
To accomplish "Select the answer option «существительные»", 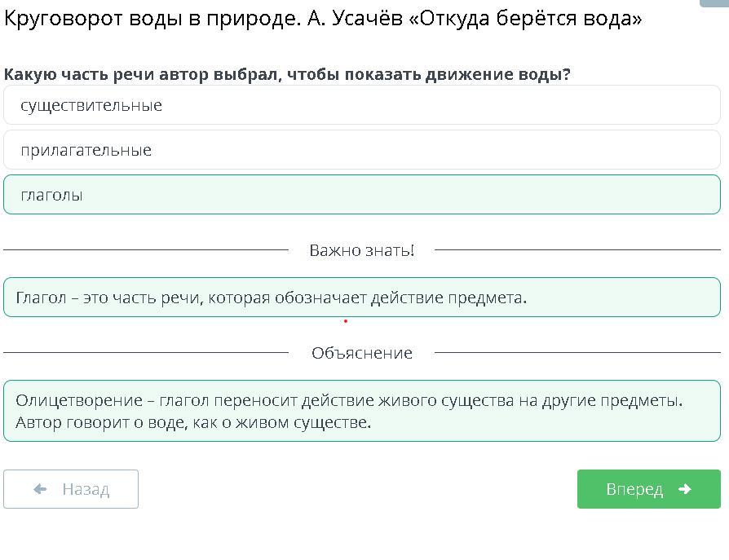I will pyautogui.click(x=91, y=105).
